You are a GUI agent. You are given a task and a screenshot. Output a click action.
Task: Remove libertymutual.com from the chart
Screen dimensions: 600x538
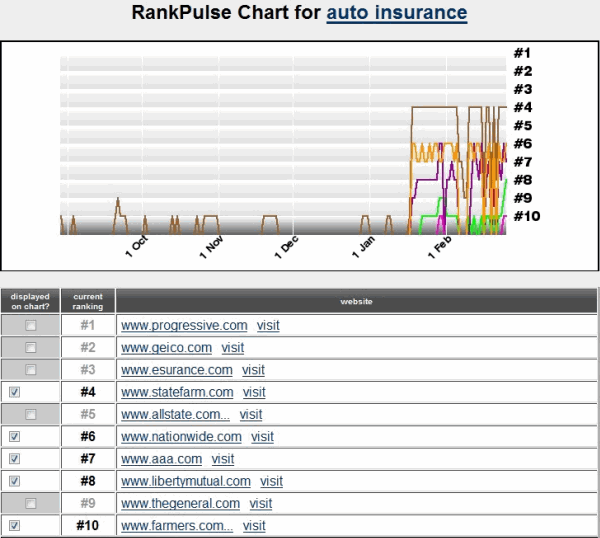[15, 481]
